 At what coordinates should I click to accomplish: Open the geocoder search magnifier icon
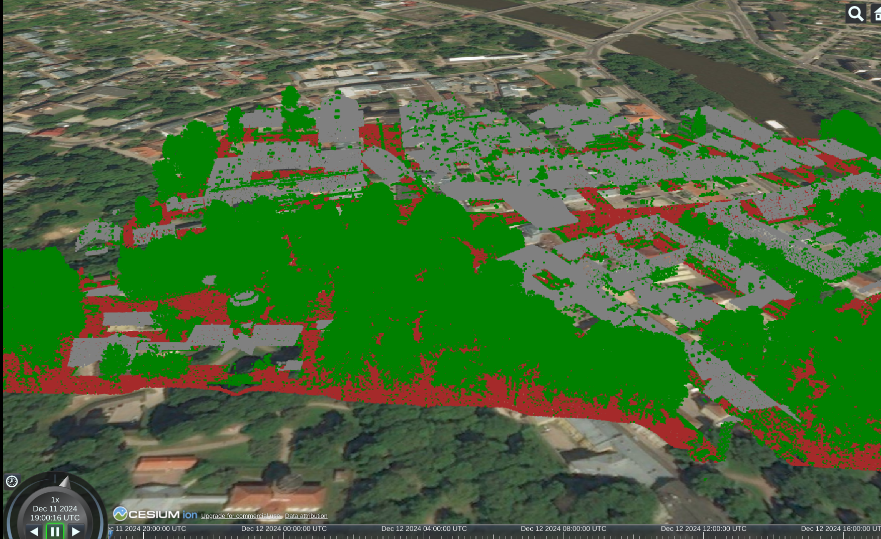(856, 13)
